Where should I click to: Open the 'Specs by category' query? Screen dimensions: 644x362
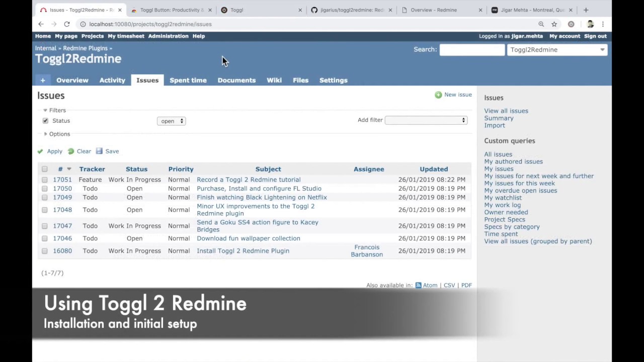pos(512,227)
